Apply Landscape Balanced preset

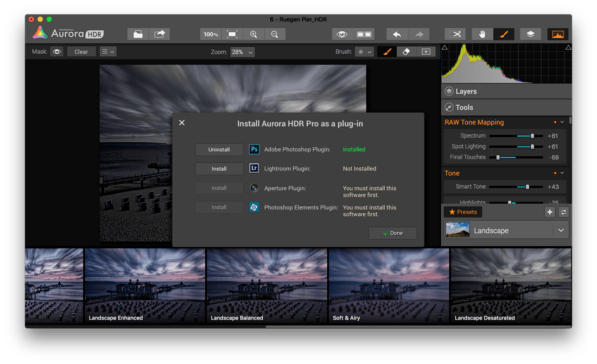[266, 286]
